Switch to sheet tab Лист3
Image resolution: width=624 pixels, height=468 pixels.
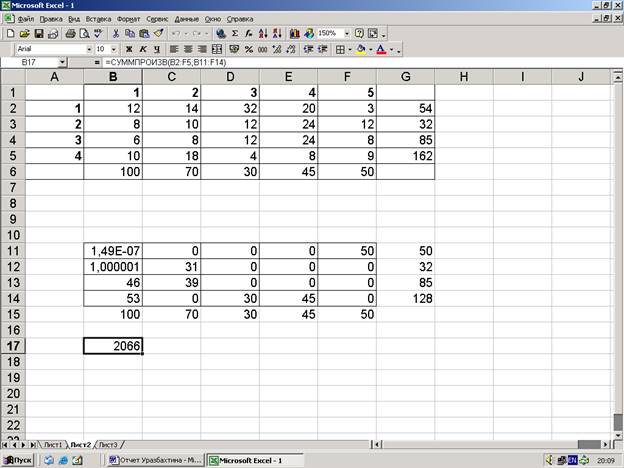108,445
